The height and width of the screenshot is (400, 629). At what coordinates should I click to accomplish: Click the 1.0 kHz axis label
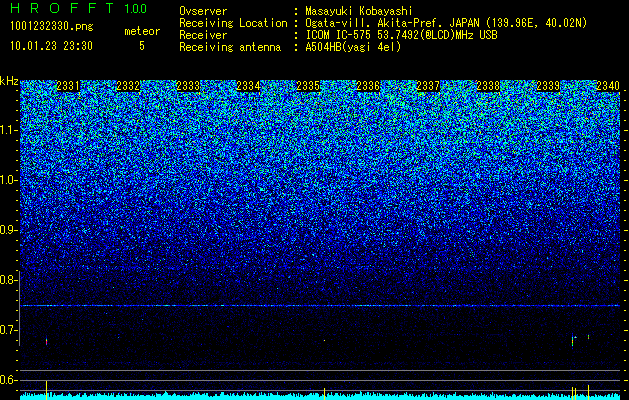pyautogui.click(x=8, y=180)
